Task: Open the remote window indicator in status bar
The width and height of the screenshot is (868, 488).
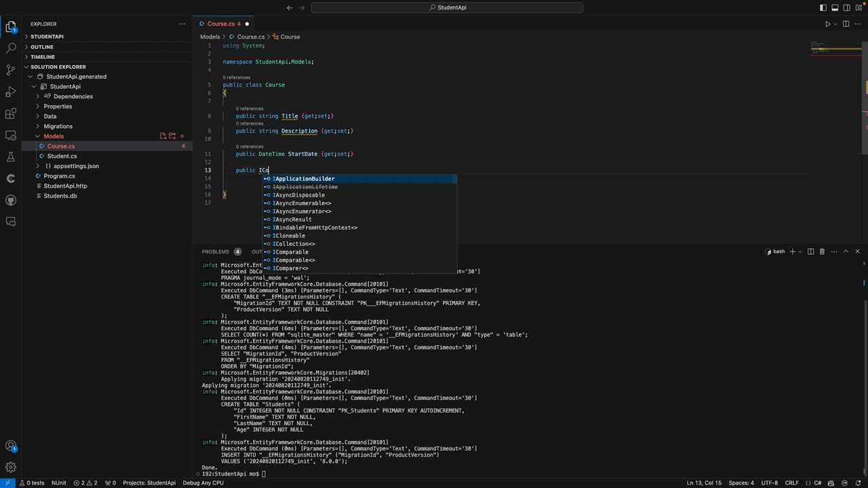Action: click(x=7, y=483)
